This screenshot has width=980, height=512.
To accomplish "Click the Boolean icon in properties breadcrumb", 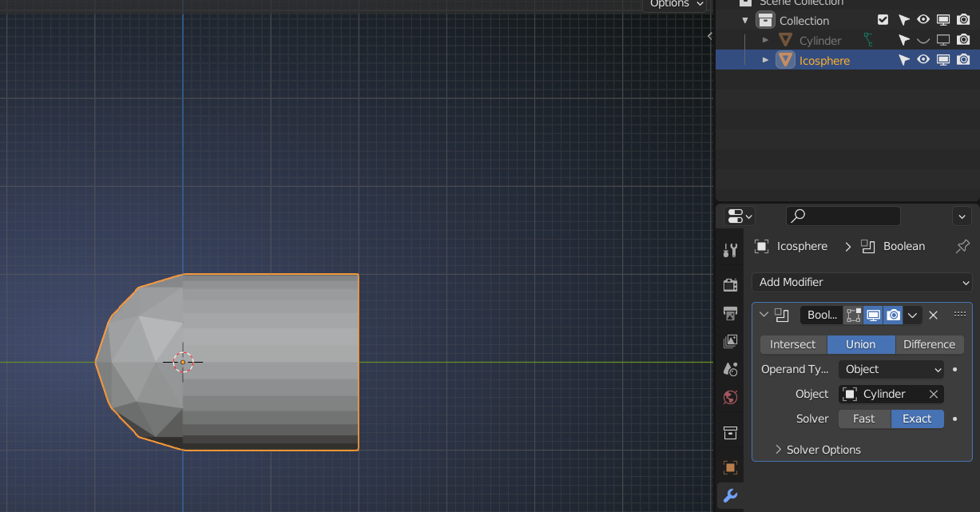I will coord(868,246).
